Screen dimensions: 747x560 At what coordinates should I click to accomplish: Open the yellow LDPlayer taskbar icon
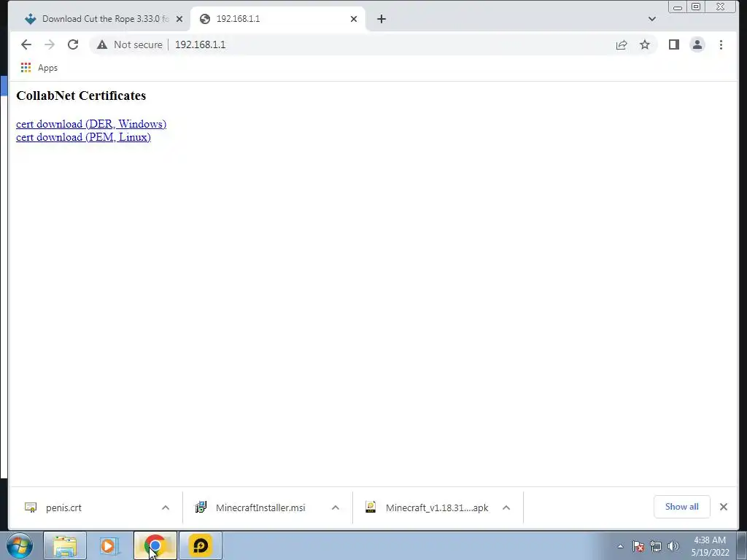201,545
